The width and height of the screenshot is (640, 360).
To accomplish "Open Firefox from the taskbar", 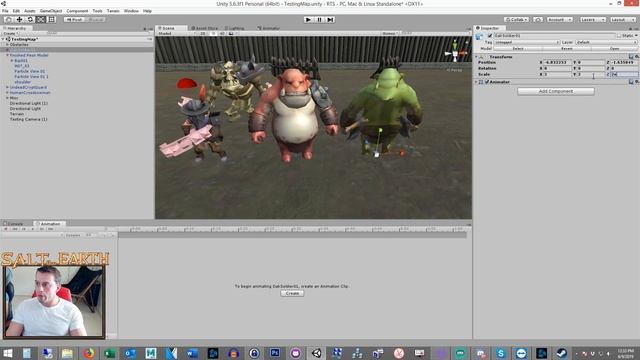I will click(x=89, y=353).
